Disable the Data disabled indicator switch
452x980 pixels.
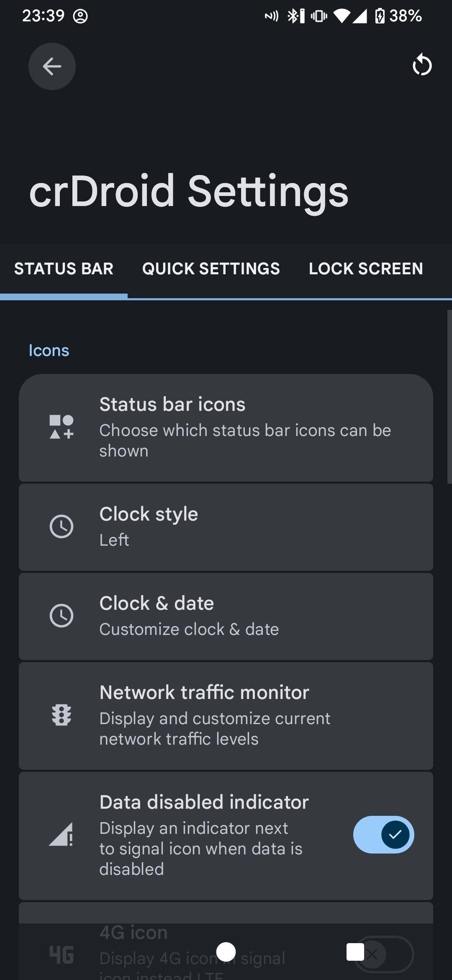point(383,835)
